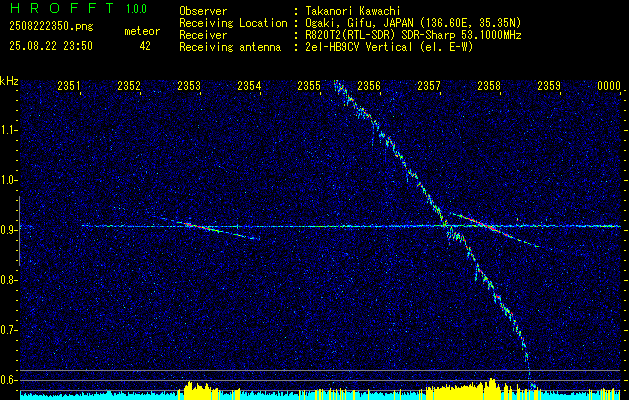The height and width of the screenshot is (400, 629).
Task: Click the HROFFT title text
Action: [62, 8]
